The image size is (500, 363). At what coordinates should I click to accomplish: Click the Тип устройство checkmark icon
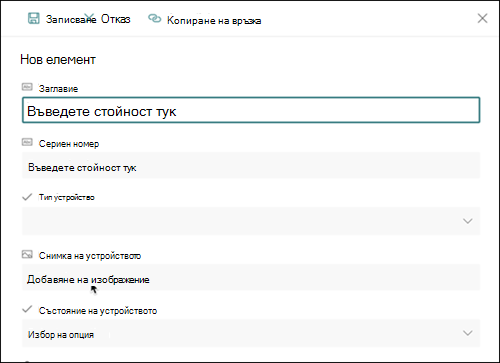click(x=27, y=197)
